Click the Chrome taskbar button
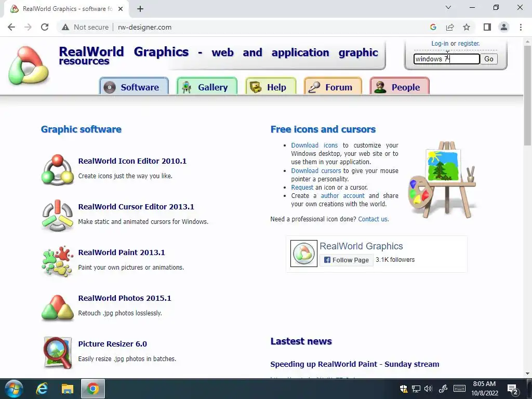This screenshot has width=532, height=399. (x=92, y=389)
